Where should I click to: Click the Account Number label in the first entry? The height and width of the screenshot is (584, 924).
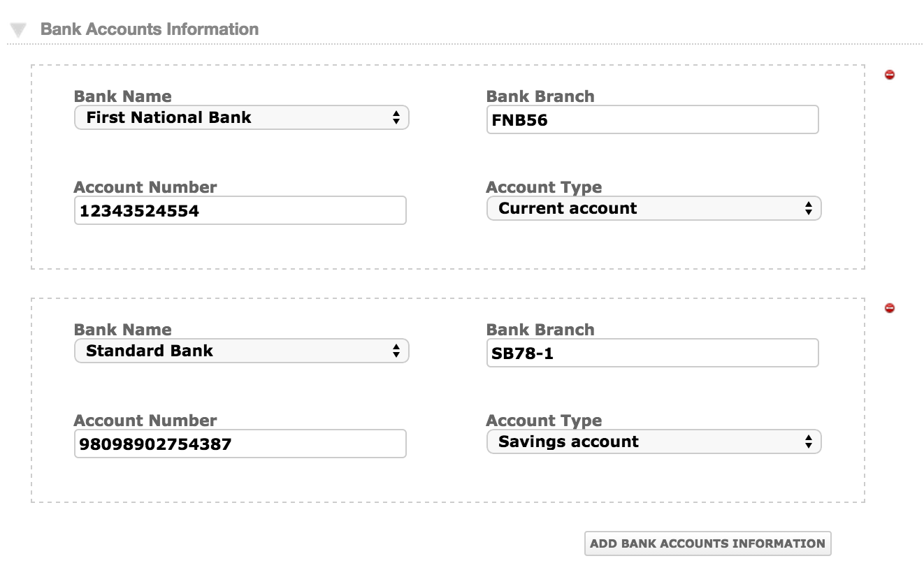tap(145, 187)
